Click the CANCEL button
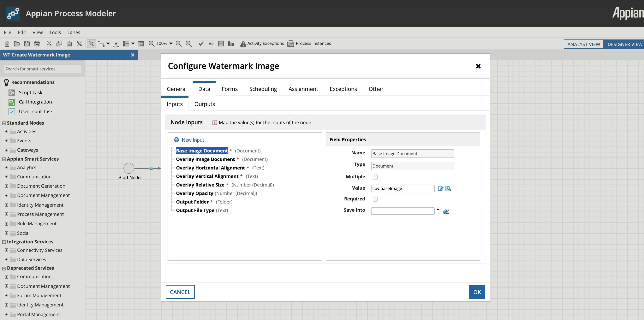Viewport: 644px width, 320px height. tap(180, 292)
